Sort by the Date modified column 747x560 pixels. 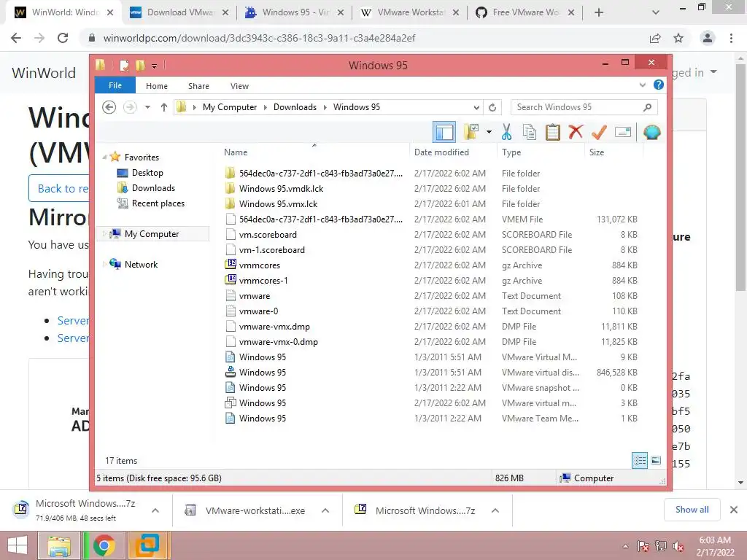[x=452, y=152]
